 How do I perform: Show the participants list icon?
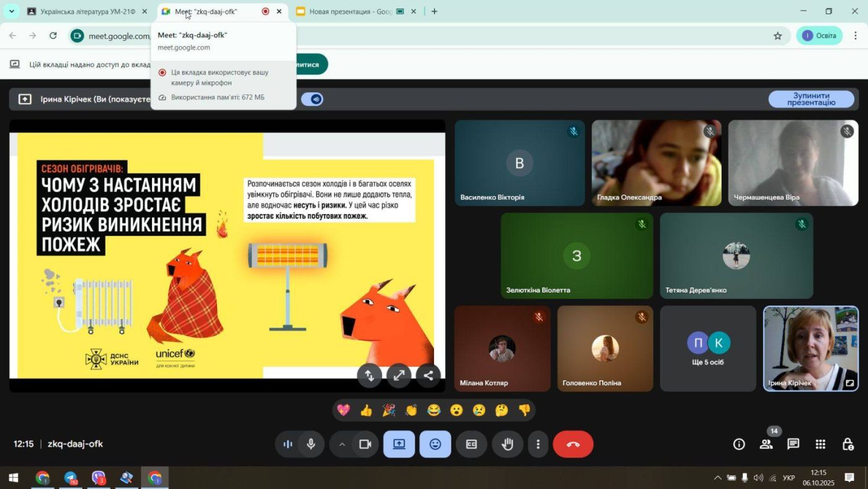pyautogui.click(x=766, y=444)
